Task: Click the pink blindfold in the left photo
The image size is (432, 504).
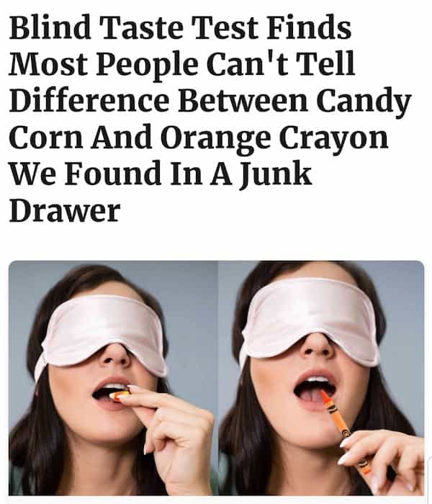Action: (x=102, y=336)
